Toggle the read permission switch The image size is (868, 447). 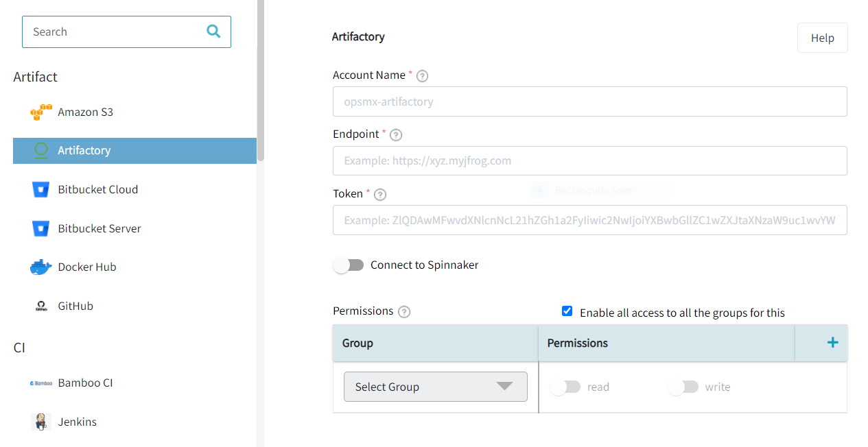coord(565,387)
